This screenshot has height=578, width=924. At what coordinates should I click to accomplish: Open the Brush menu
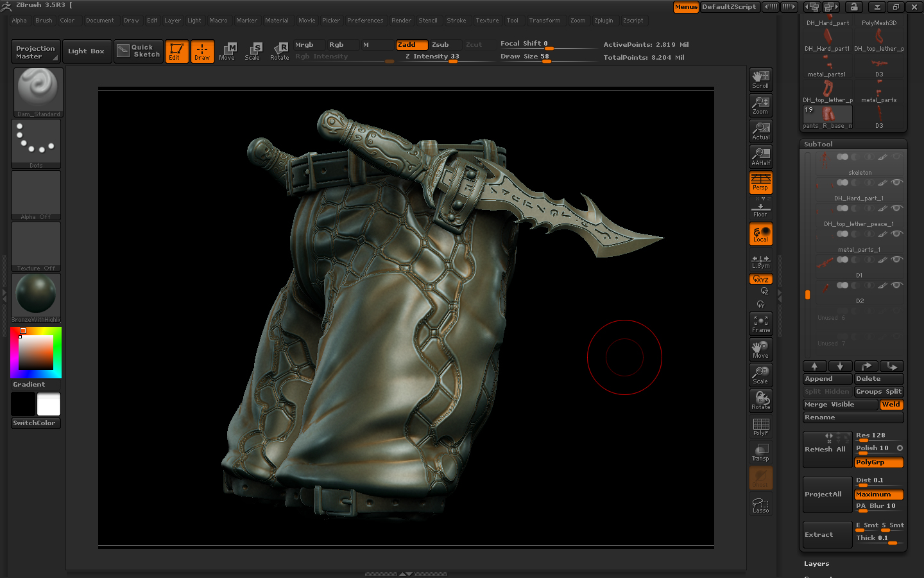click(44, 21)
